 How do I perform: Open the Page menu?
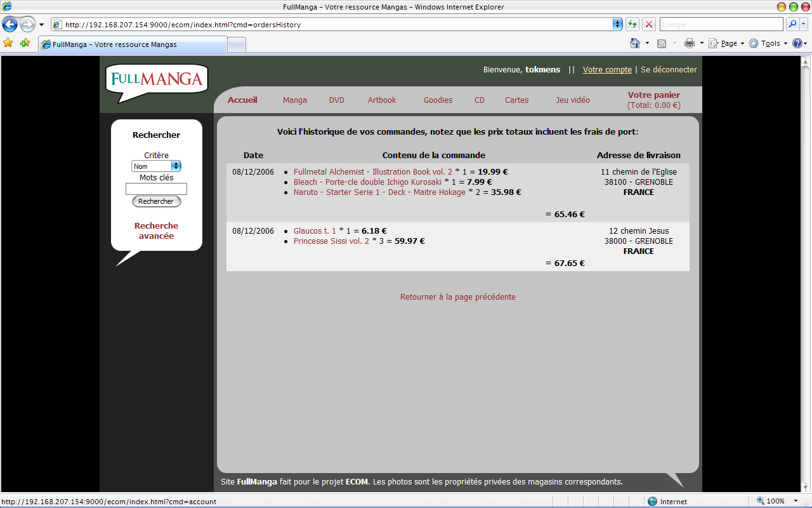[x=726, y=43]
